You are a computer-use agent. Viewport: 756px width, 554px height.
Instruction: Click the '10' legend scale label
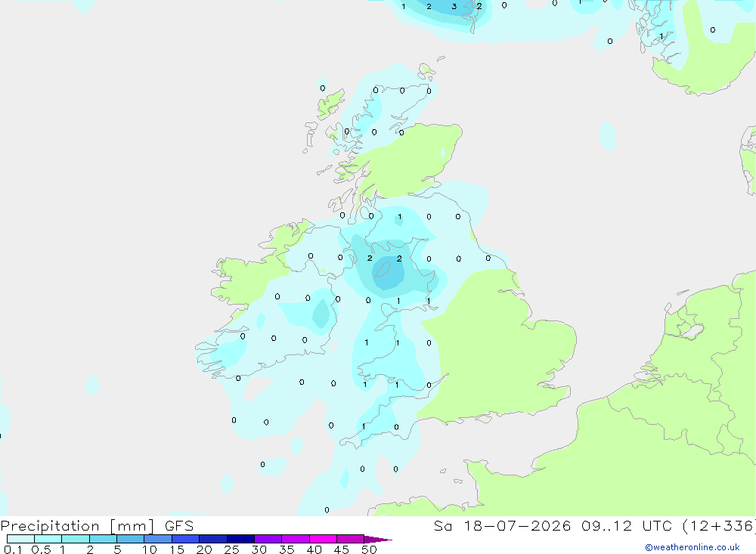(150, 549)
